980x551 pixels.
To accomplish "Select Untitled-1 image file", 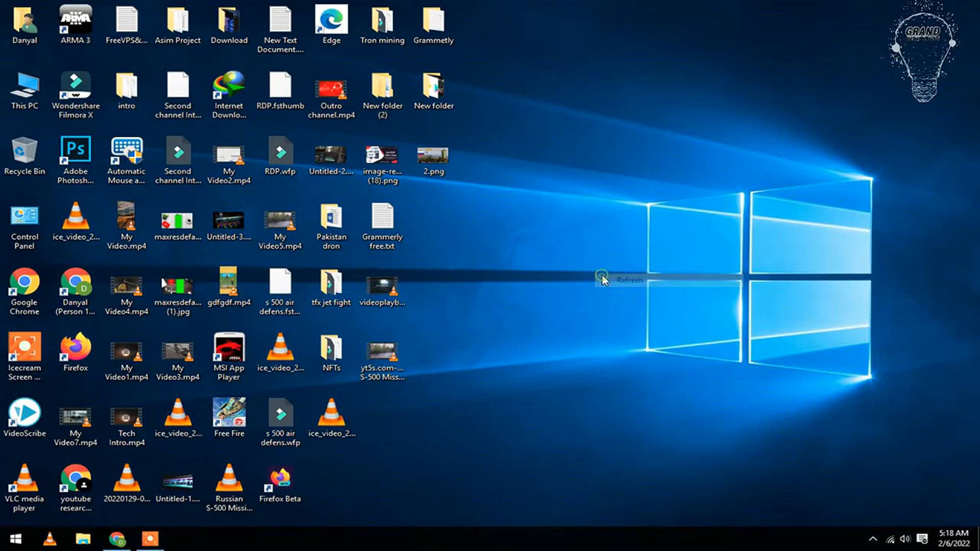I will [178, 488].
